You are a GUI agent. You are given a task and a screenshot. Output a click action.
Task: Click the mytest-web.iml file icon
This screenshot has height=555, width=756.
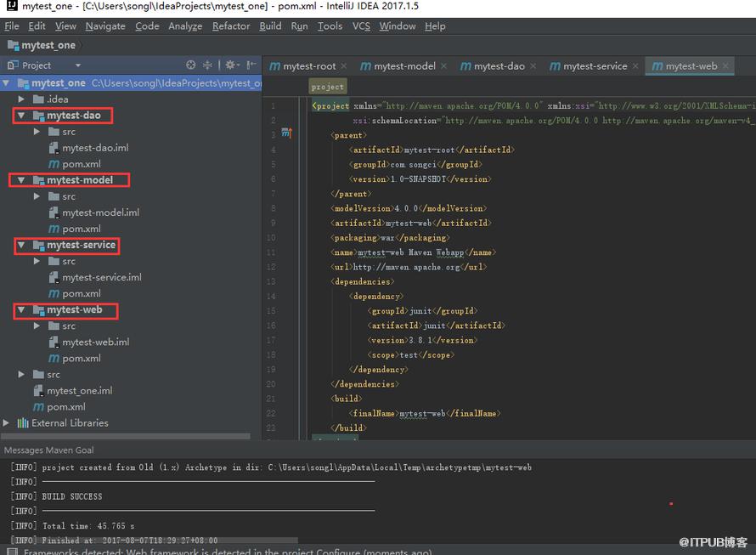click(54, 343)
